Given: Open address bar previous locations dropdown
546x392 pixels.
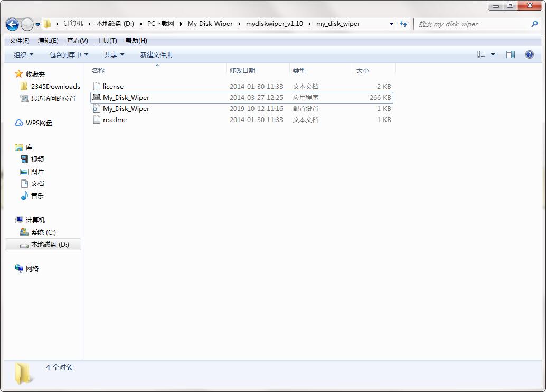Looking at the screenshot, I should pyautogui.click(x=391, y=24).
